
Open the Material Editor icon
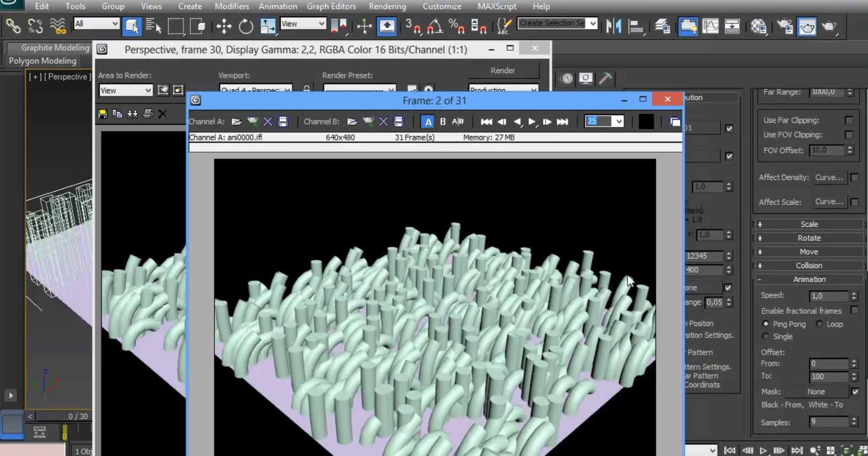[758, 26]
